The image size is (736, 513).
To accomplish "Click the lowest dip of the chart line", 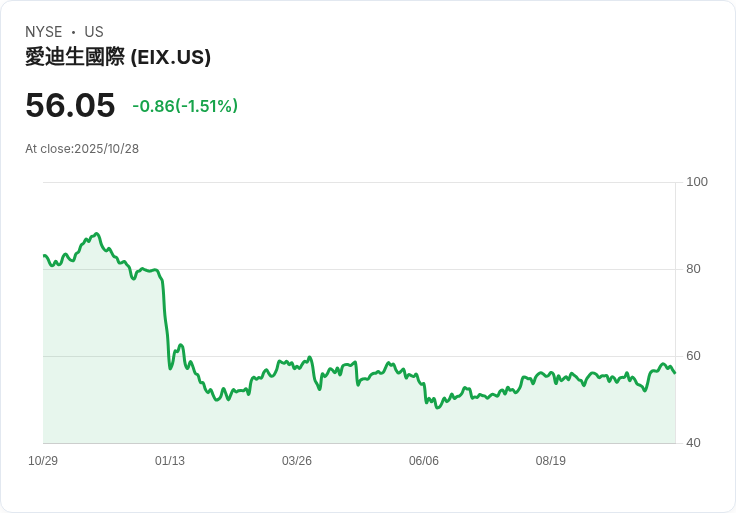I will 437,407.
